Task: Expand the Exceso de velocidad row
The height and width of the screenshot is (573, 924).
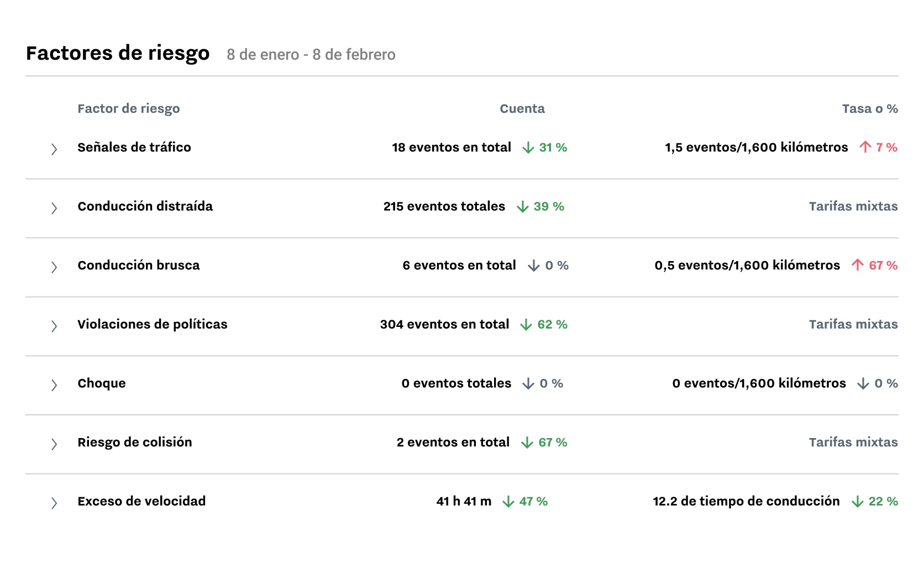Action: click(54, 503)
